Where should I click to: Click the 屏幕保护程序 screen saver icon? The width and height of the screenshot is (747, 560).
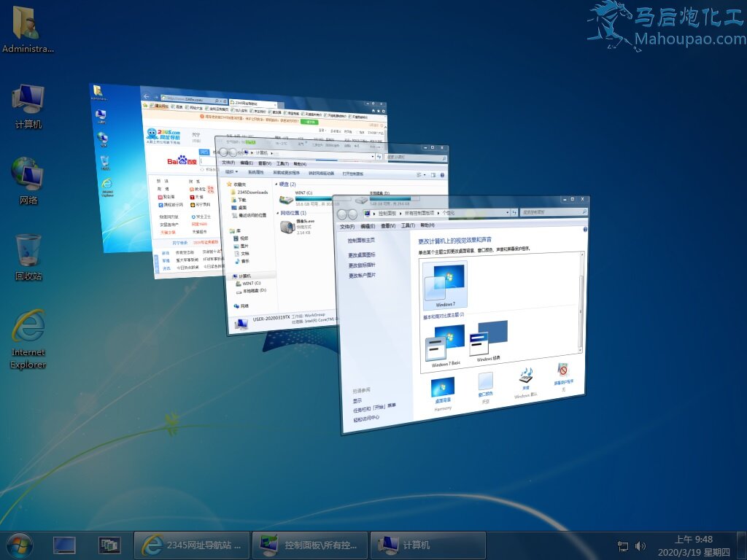(563, 372)
